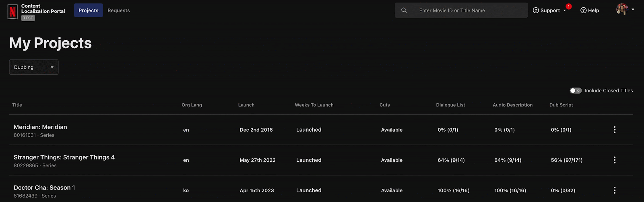Click the Movie ID or Title search field
This screenshot has width=644, height=202.
pos(467,10)
